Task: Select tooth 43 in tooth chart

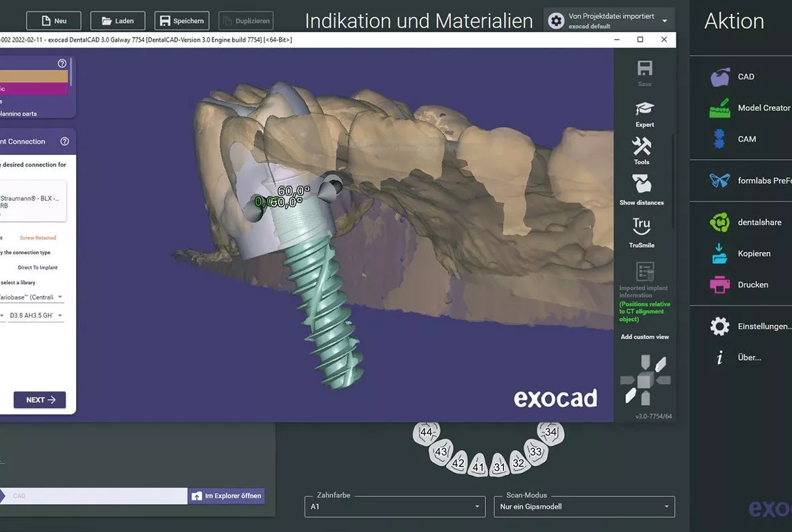Action: (x=441, y=452)
